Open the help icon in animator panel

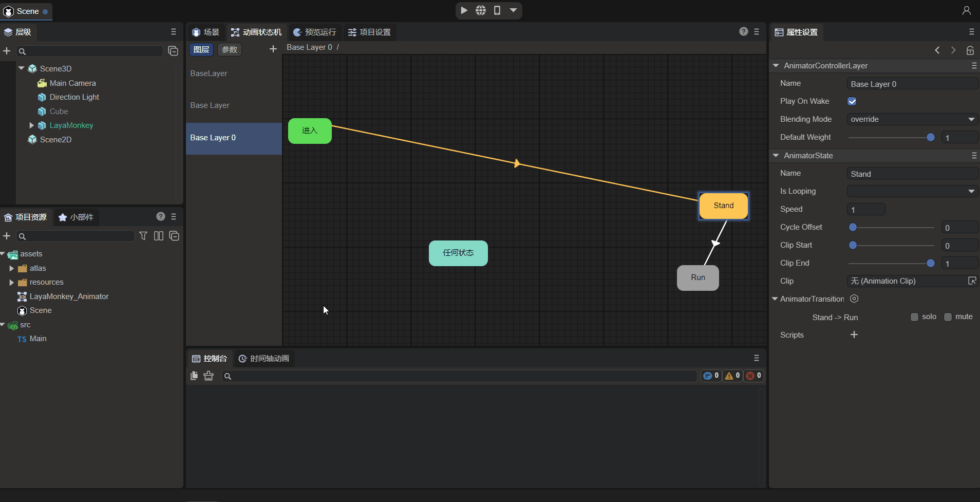[x=743, y=32]
